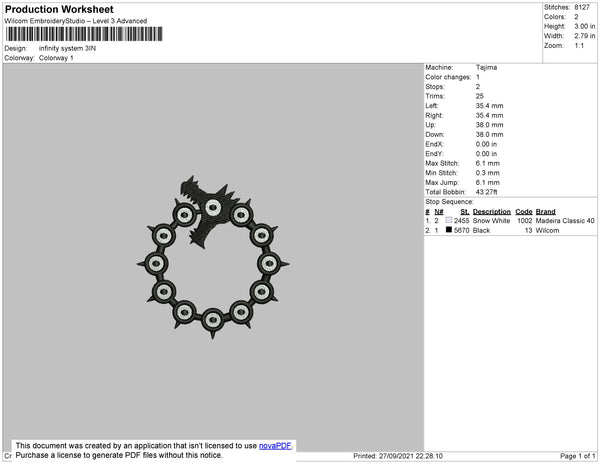Click the Snow White color swatch

[449, 220]
